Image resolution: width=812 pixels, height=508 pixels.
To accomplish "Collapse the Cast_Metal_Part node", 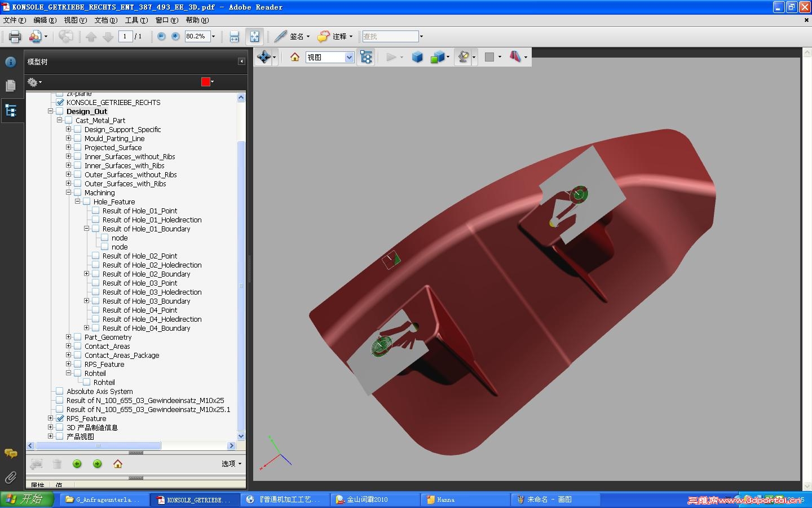I will coord(59,120).
